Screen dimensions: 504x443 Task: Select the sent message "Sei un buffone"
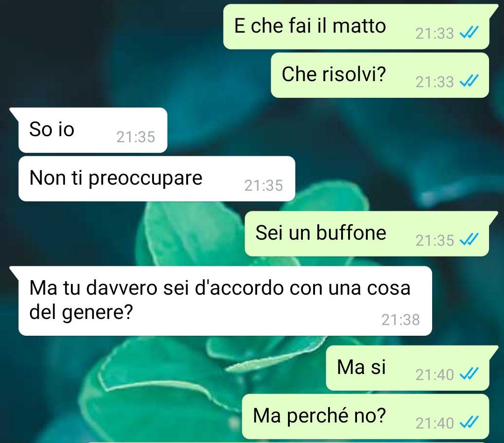click(x=367, y=234)
